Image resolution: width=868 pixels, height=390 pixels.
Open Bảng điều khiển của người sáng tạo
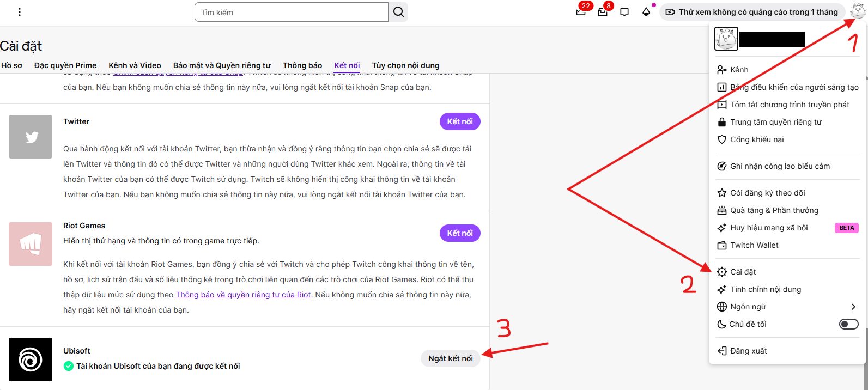pos(787,87)
